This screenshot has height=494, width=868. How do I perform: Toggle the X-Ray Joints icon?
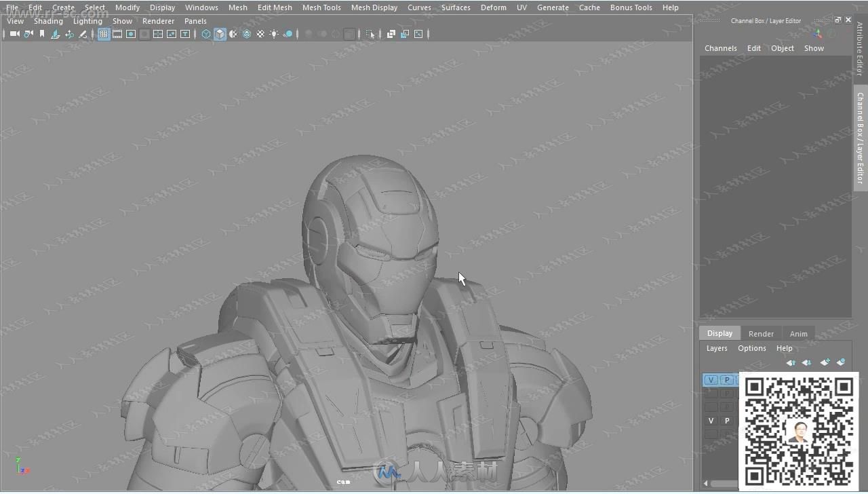pos(418,34)
